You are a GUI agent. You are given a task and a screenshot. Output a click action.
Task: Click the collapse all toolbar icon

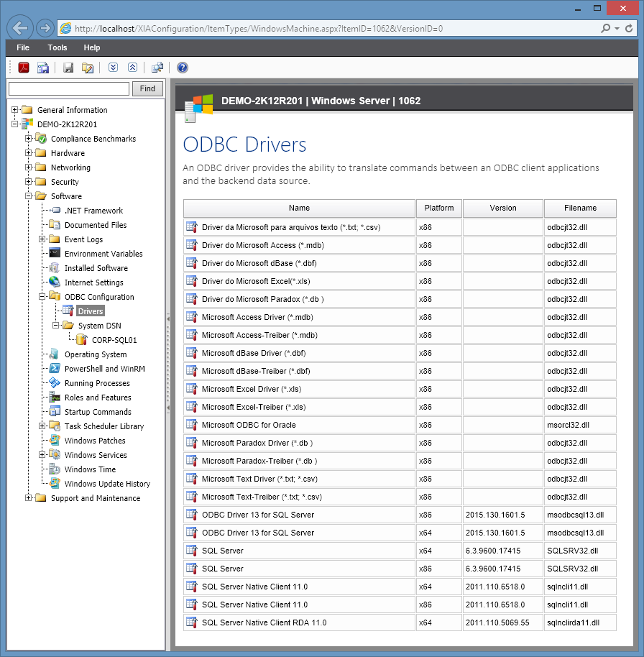tap(132, 68)
